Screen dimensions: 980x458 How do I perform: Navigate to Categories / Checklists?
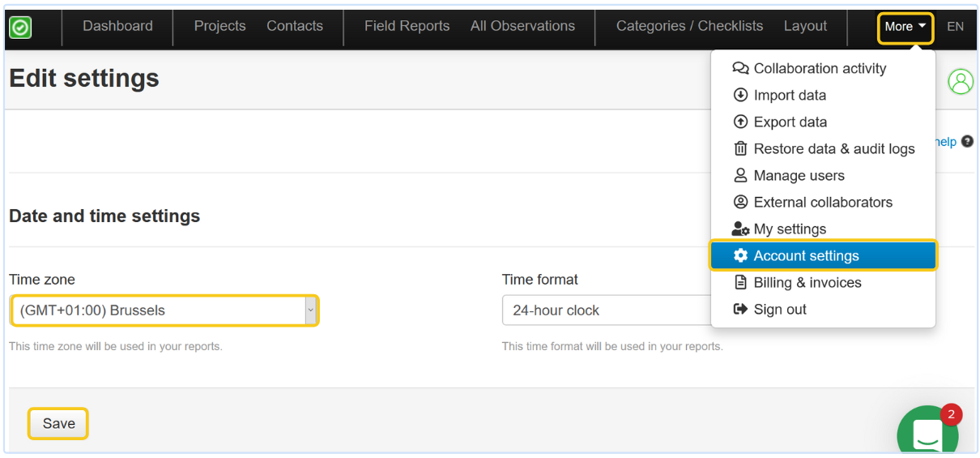pyautogui.click(x=689, y=26)
